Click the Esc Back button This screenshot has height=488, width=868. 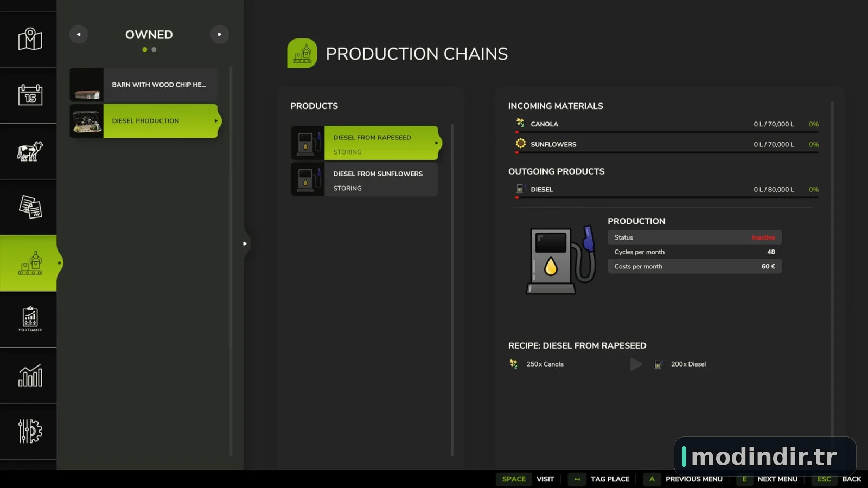pos(837,479)
